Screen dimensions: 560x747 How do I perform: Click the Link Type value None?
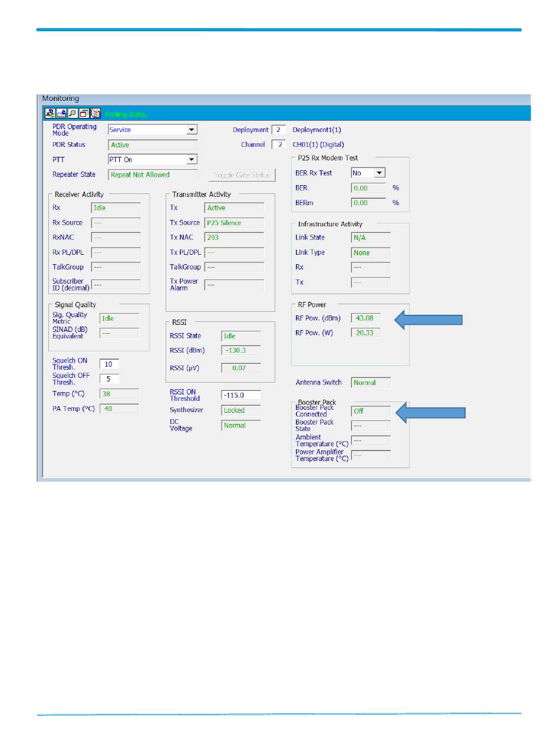pyautogui.click(x=371, y=252)
